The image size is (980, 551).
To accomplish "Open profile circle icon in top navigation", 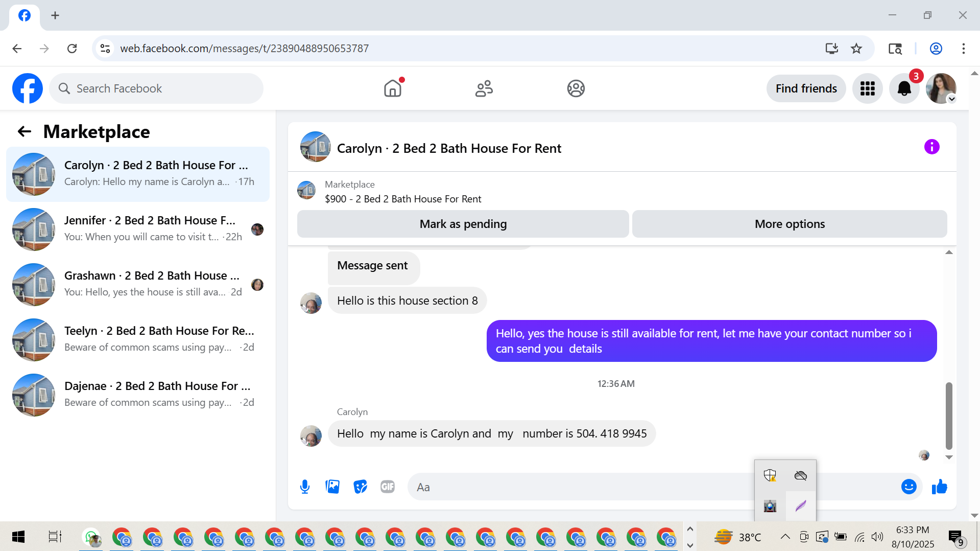I will coord(576,88).
